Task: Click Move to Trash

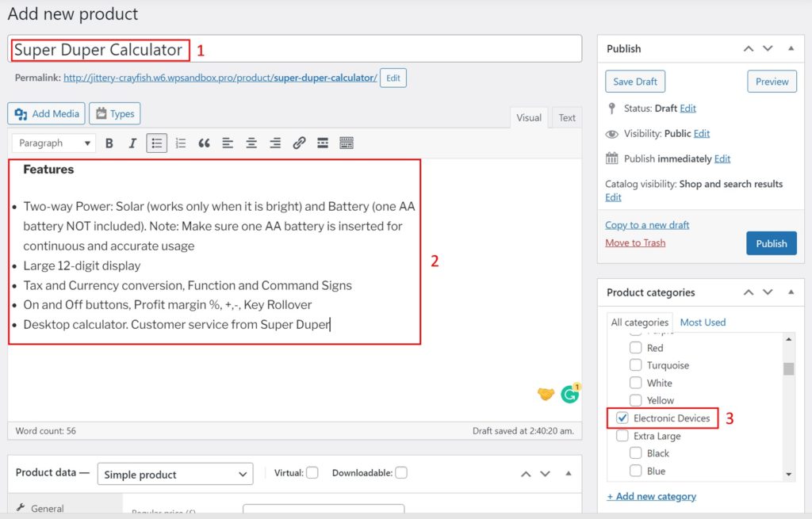Action: (635, 242)
